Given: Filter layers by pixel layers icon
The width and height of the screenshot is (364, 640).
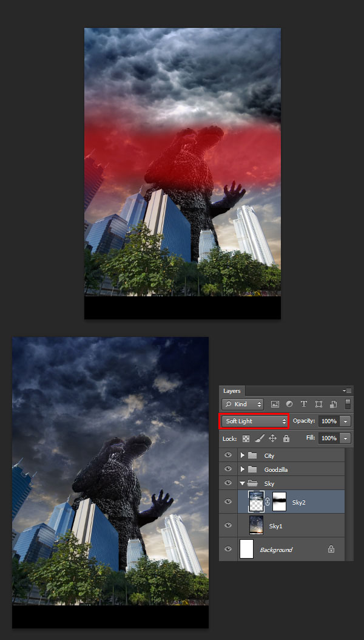Looking at the screenshot, I should pos(275,404).
